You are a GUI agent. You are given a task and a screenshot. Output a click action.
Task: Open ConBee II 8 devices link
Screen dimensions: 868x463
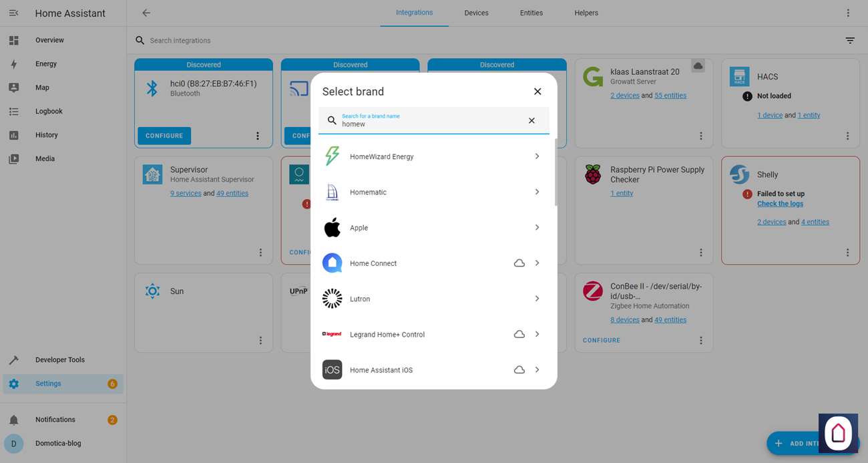click(625, 319)
